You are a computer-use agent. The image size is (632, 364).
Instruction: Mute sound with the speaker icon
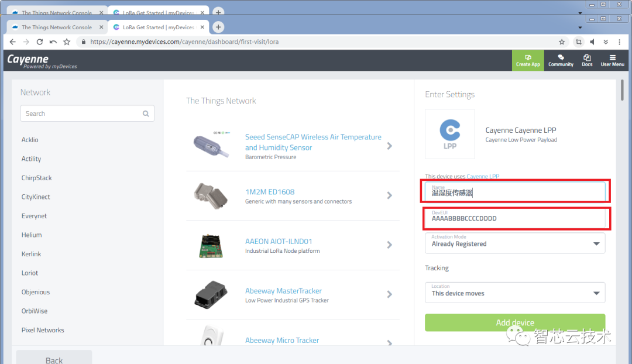point(592,42)
